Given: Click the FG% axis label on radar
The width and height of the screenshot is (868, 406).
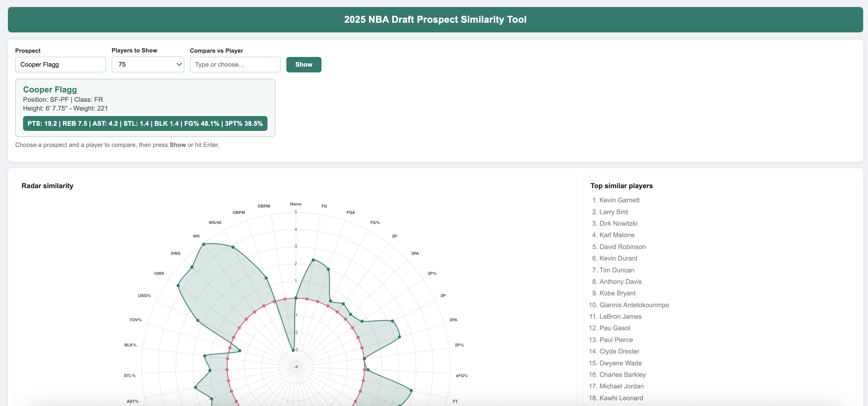Looking at the screenshot, I should point(375,222).
